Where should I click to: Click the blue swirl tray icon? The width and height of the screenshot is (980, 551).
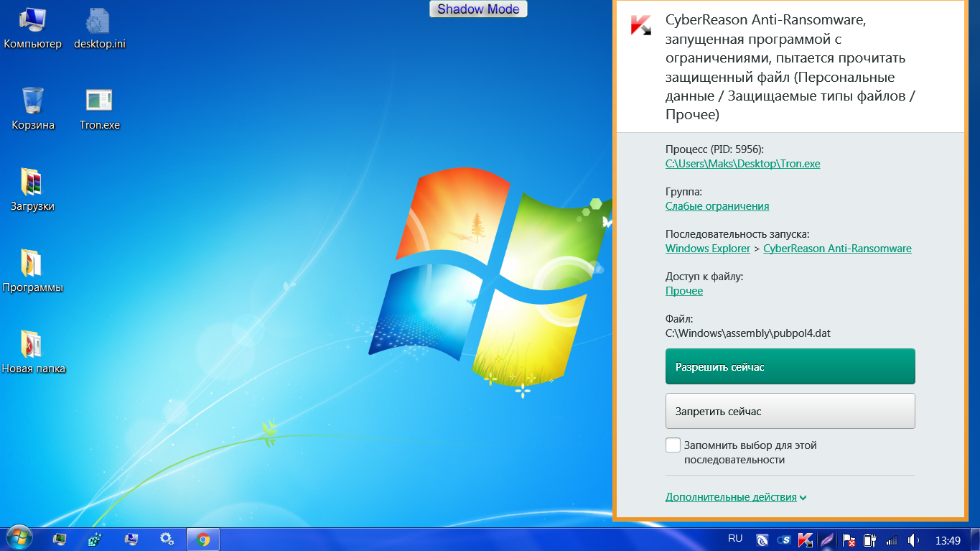click(762, 540)
